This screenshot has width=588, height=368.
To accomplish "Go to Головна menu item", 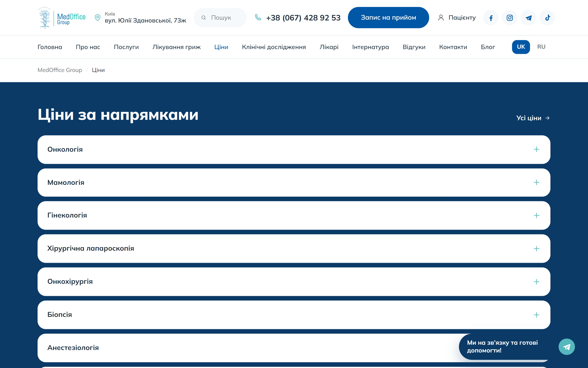I will [50, 47].
